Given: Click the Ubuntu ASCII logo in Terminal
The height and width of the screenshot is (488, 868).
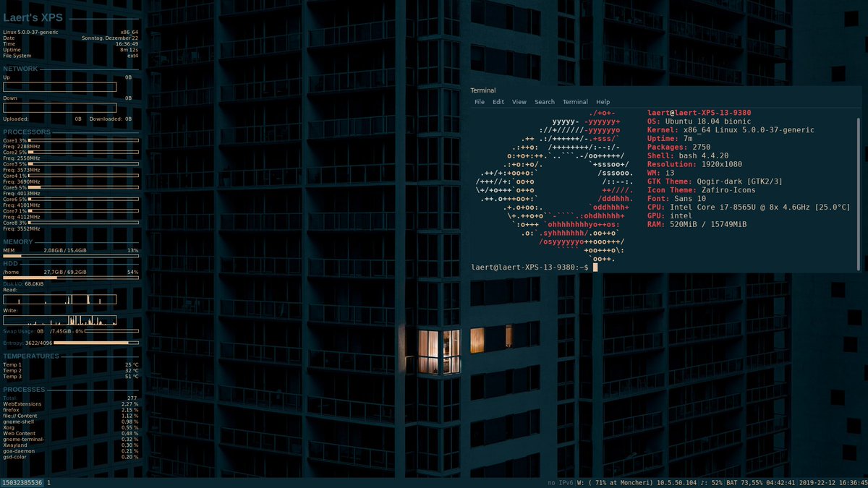Looking at the screenshot, I should [x=555, y=186].
